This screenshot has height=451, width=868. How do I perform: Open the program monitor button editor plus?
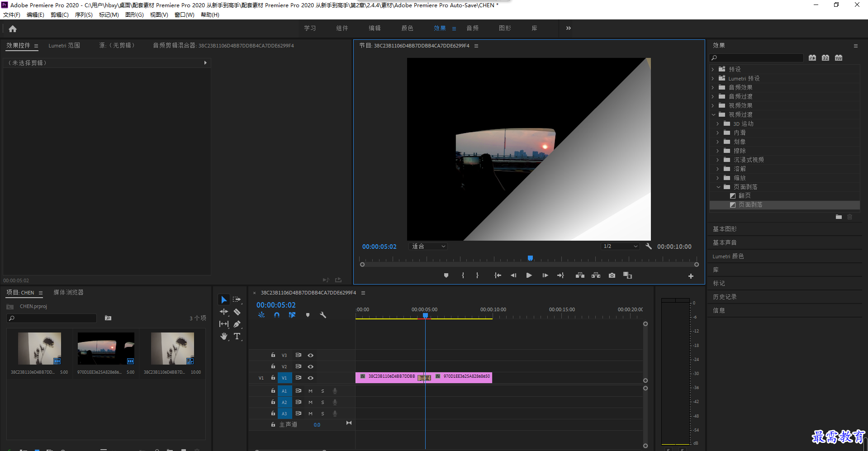(691, 276)
